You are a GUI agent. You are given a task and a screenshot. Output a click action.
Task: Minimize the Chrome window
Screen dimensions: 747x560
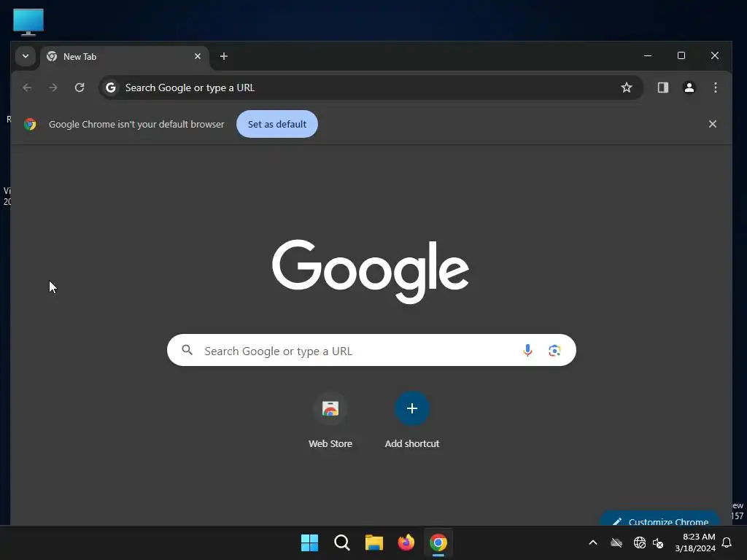click(648, 55)
